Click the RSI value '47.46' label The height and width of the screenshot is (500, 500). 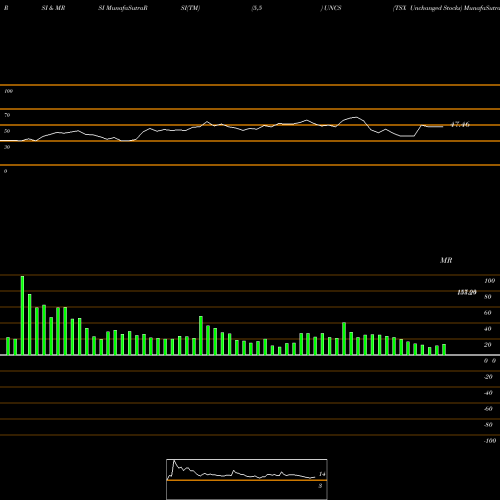(460, 124)
